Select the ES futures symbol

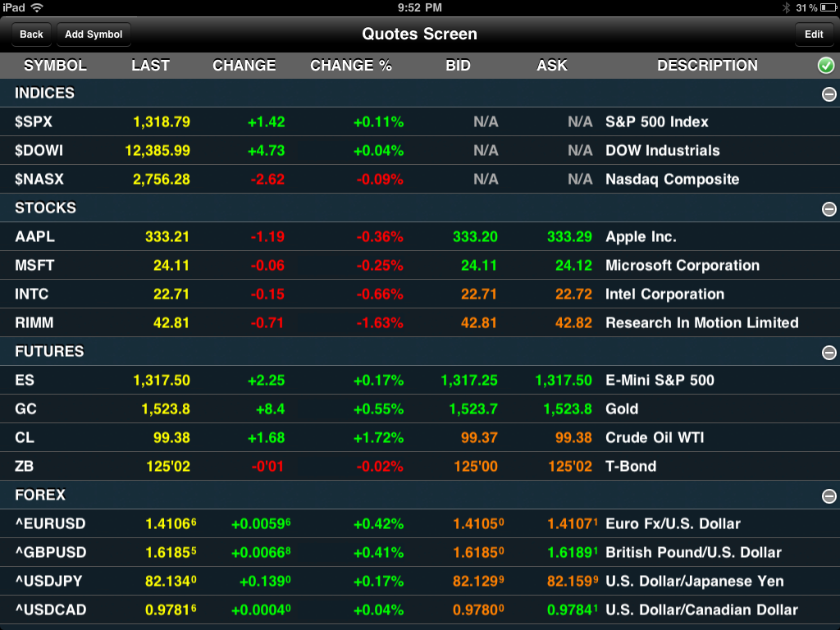point(24,380)
